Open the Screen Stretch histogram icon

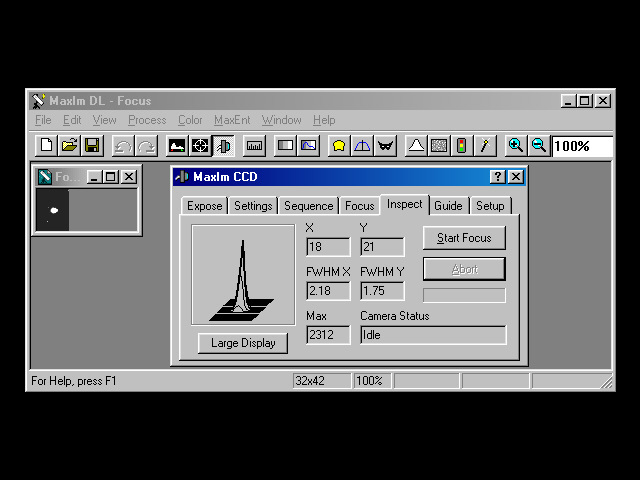coord(177,146)
